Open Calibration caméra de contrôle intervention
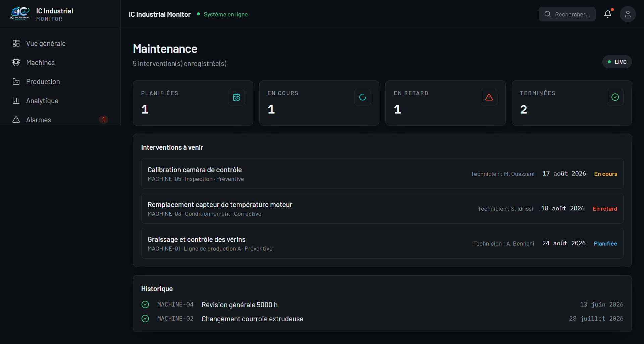This screenshot has height=344, width=644. [382, 174]
